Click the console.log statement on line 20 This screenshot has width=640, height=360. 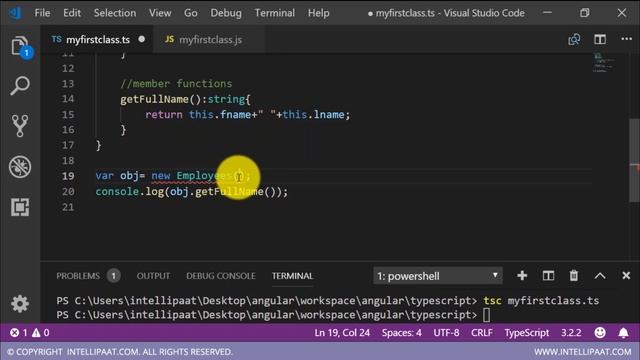click(x=192, y=191)
